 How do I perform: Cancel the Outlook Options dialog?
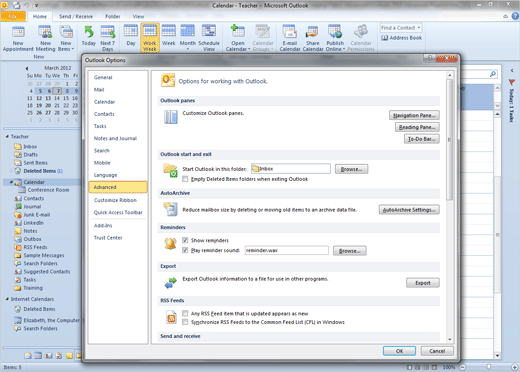click(437, 351)
